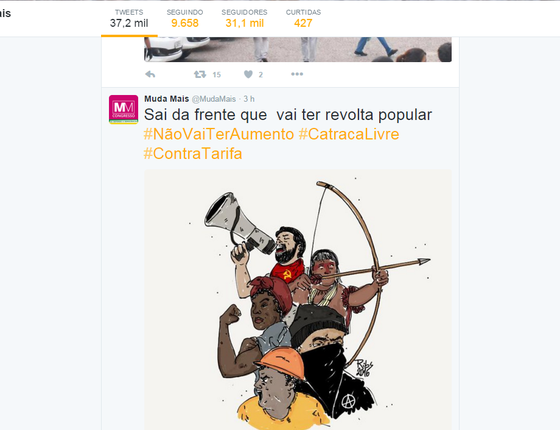Click the Muda Mais profile avatar
Screen dimensions: 560x430
[x=124, y=109]
